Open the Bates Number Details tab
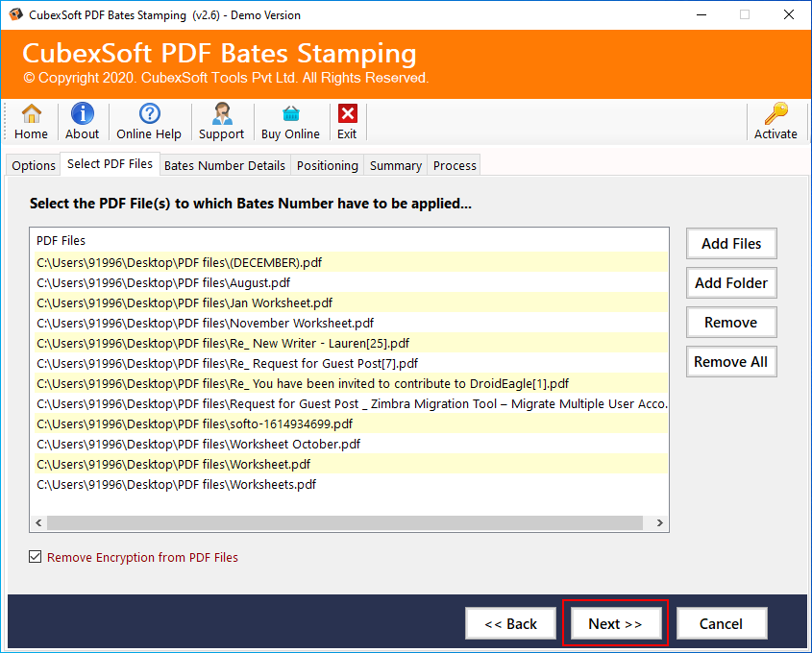 (225, 165)
